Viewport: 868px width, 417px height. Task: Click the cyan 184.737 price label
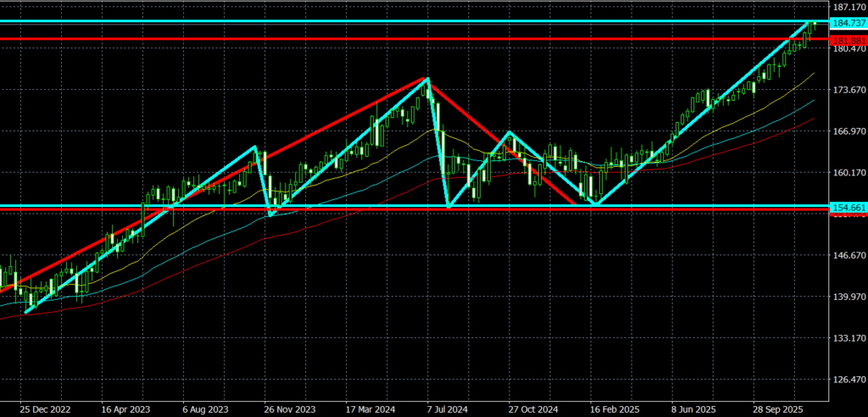click(849, 23)
